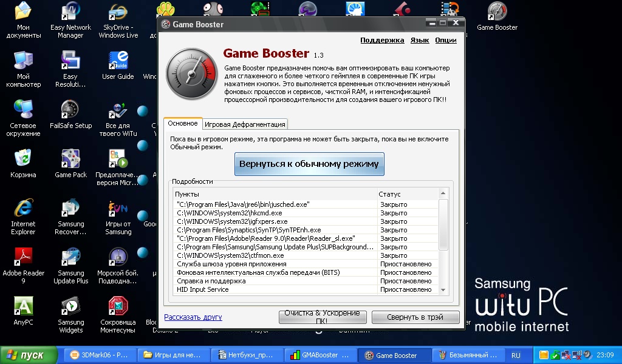Switch to the Безымянный taskbar window
This screenshot has width=622, height=364.
(x=467, y=355)
